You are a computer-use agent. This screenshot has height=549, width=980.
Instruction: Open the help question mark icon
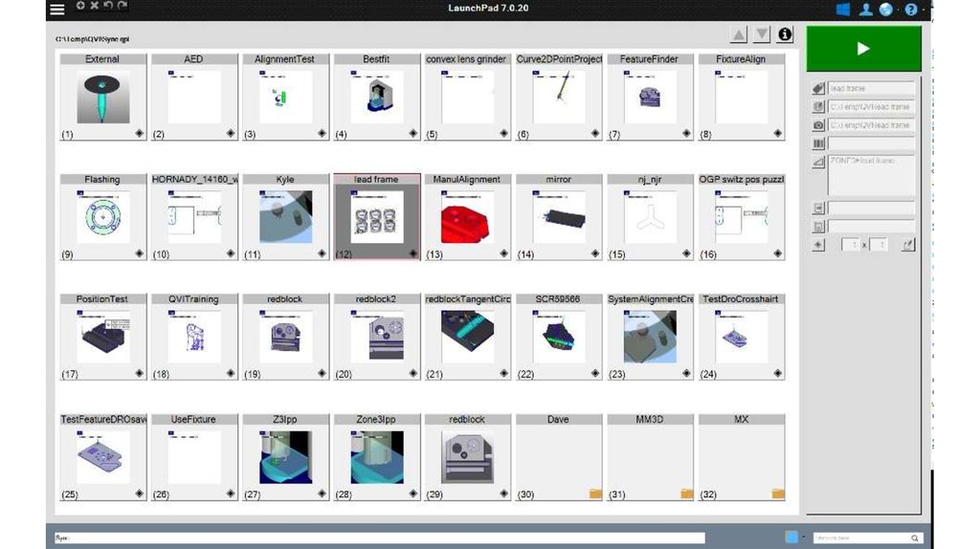coord(910,10)
